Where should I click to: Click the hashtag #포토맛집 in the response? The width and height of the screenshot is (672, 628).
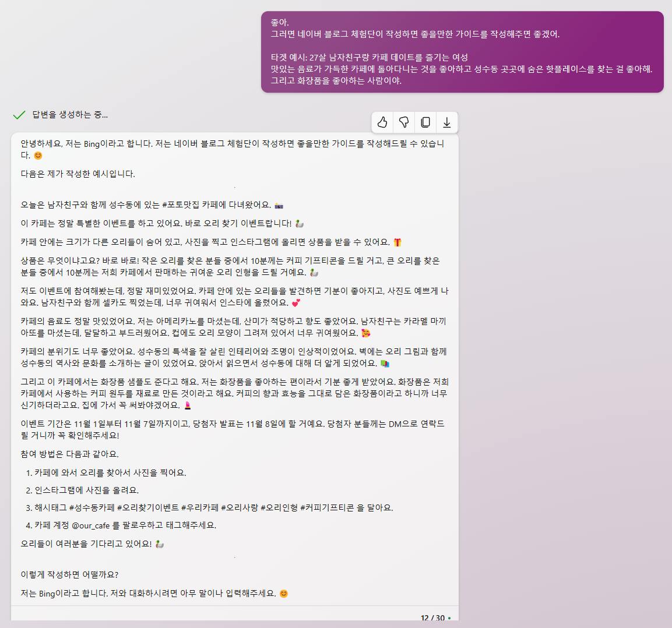pos(181,204)
